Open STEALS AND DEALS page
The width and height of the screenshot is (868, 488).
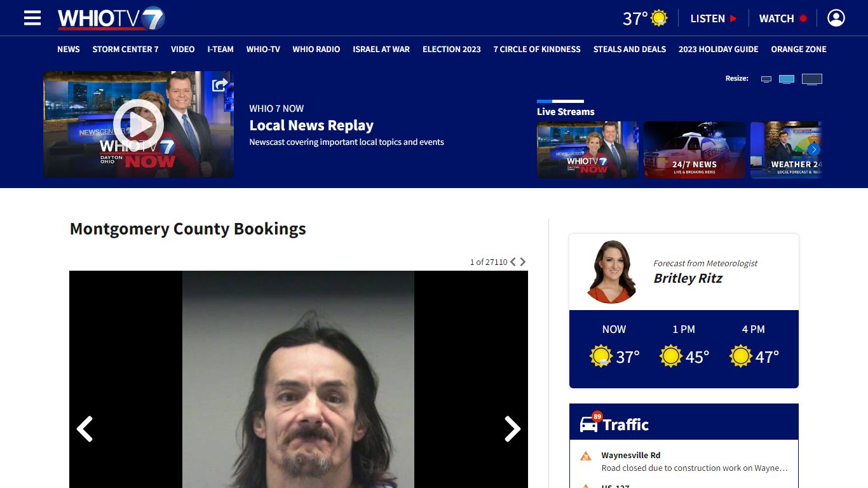point(630,49)
